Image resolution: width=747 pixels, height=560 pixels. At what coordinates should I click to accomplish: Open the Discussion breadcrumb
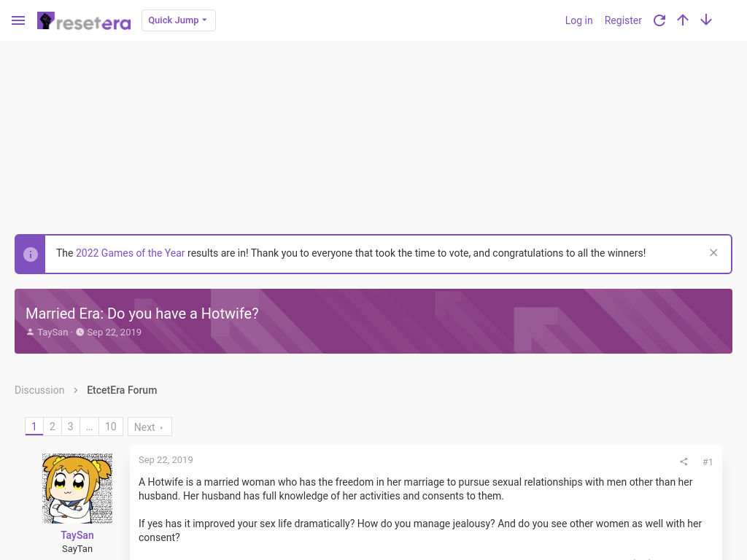tap(39, 390)
